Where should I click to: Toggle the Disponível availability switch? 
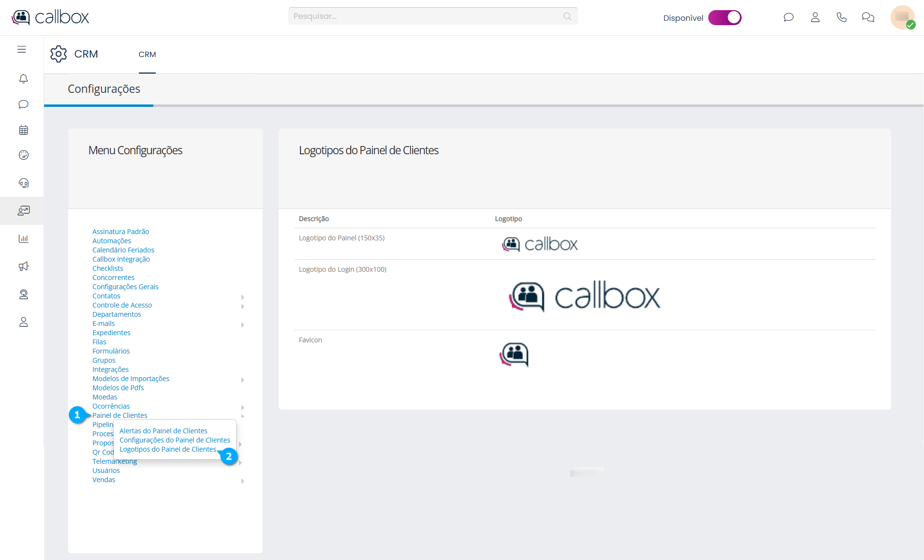724,18
